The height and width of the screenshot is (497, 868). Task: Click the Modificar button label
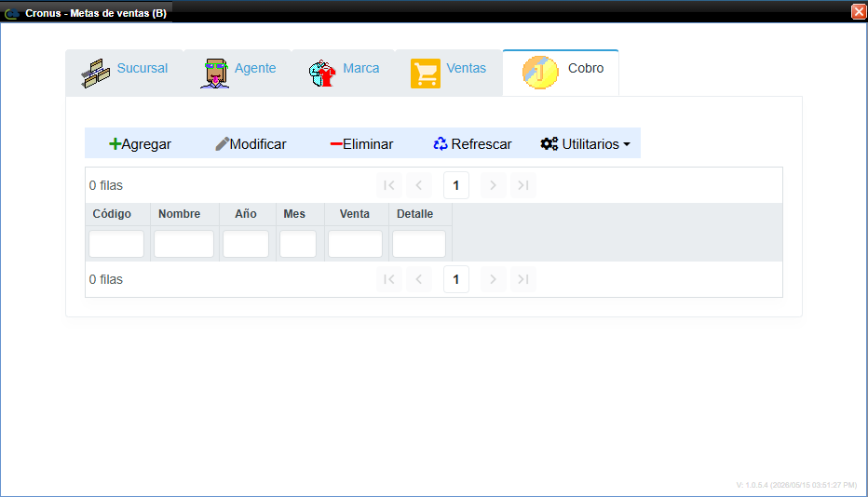(258, 144)
